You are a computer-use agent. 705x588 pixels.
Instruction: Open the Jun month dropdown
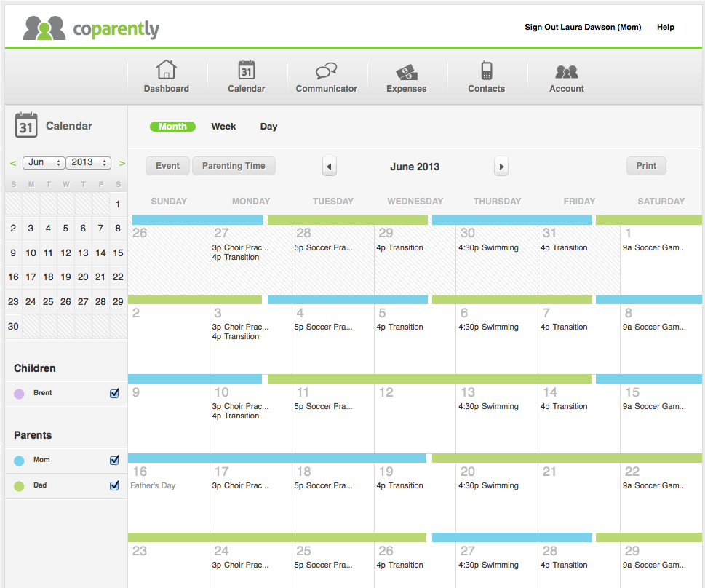pyautogui.click(x=44, y=162)
